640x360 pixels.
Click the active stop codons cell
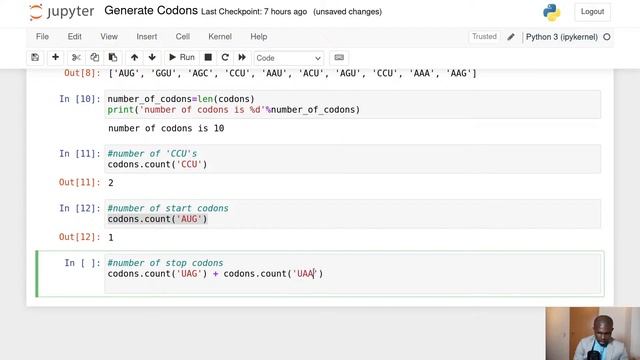click(x=353, y=273)
